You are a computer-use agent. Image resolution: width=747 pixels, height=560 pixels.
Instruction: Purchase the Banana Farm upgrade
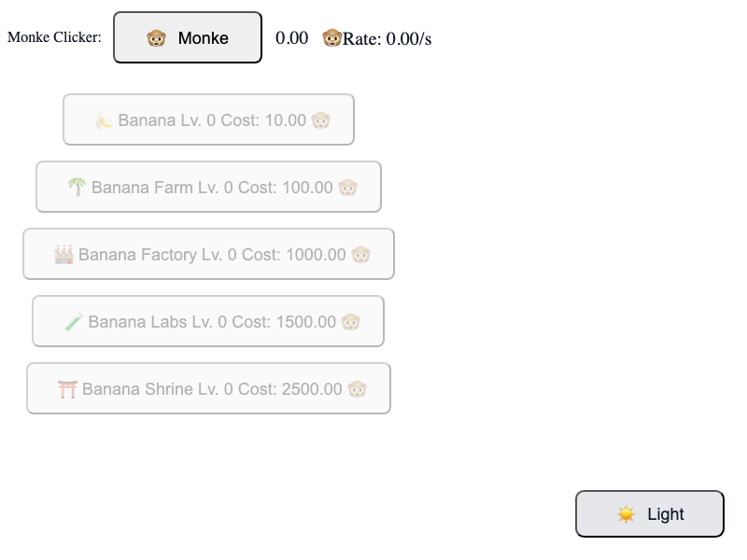[x=208, y=187]
